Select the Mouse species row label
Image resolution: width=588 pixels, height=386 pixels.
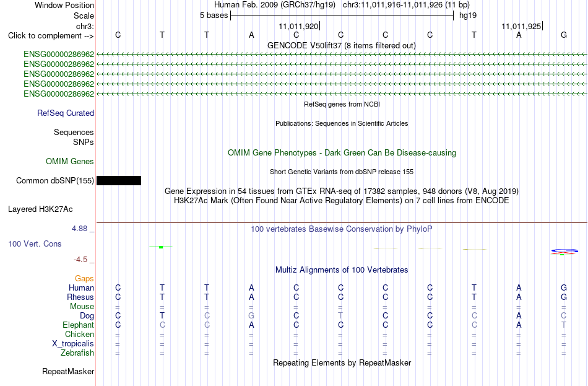[x=82, y=307]
